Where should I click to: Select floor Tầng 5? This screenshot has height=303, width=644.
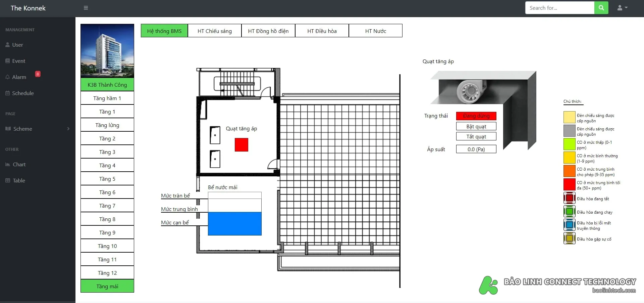[107, 178]
